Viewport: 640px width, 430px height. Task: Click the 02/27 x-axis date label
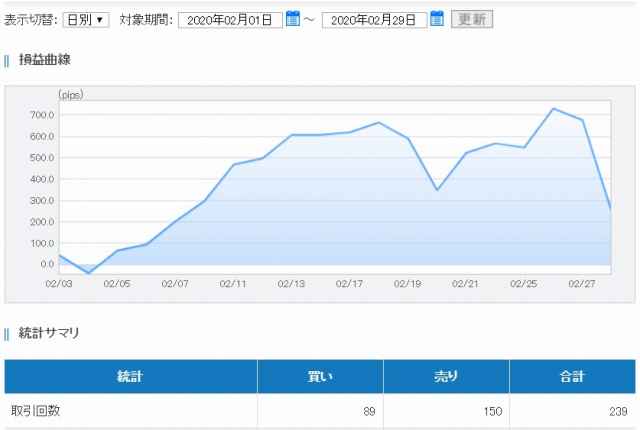pos(582,284)
